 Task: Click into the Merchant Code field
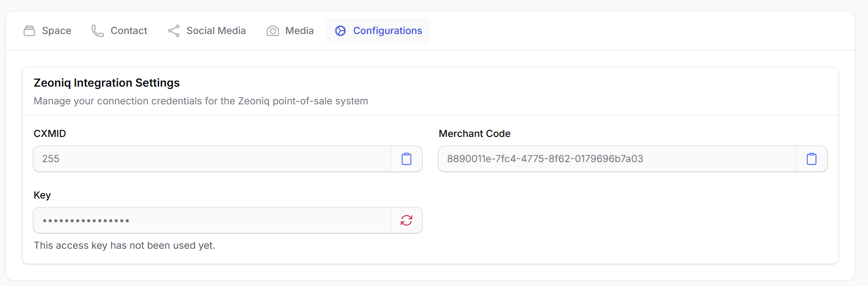point(617,159)
